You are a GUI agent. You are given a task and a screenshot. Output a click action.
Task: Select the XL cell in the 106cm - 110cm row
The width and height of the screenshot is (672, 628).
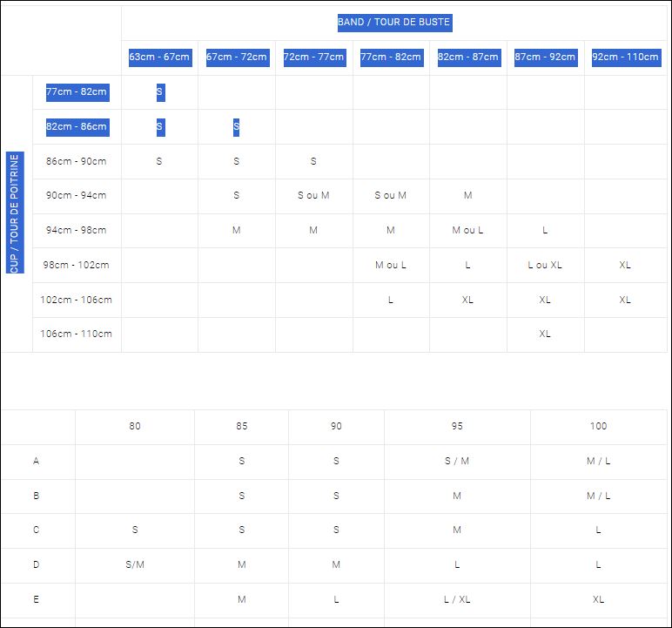tap(545, 334)
